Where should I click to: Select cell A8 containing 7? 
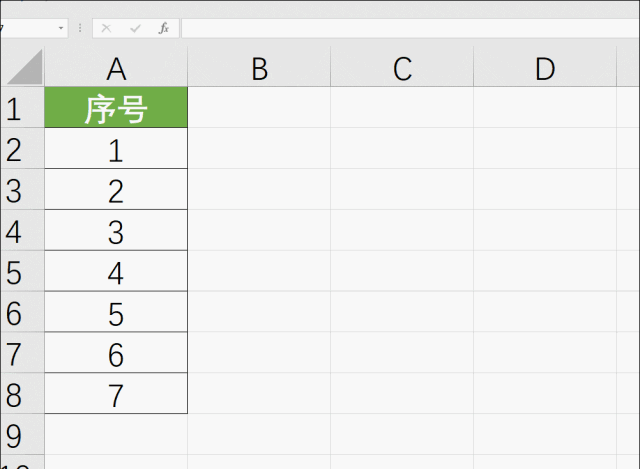116,393
